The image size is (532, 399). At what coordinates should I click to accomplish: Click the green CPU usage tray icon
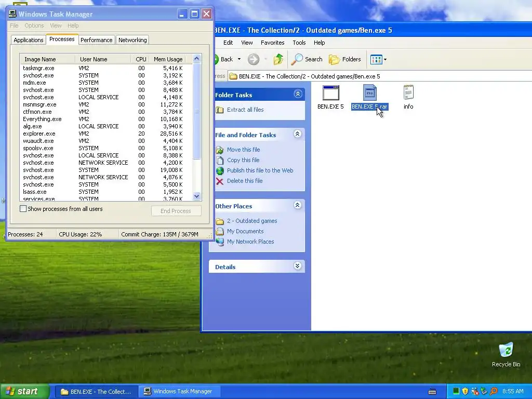456,391
